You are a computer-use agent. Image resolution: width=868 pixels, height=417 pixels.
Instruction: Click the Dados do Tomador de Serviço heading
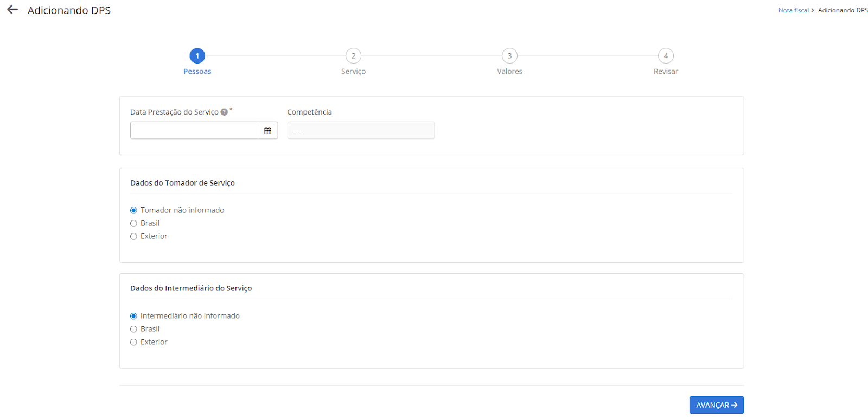click(x=182, y=183)
